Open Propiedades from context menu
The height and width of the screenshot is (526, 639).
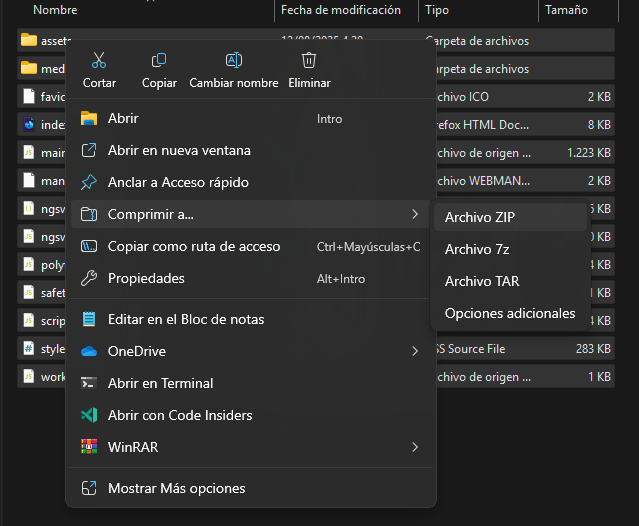tap(146, 278)
